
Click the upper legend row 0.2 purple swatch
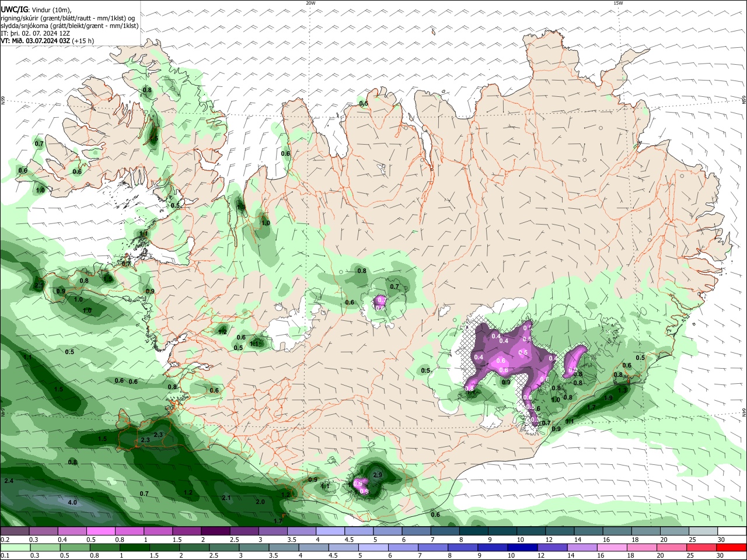pyautogui.click(x=15, y=531)
